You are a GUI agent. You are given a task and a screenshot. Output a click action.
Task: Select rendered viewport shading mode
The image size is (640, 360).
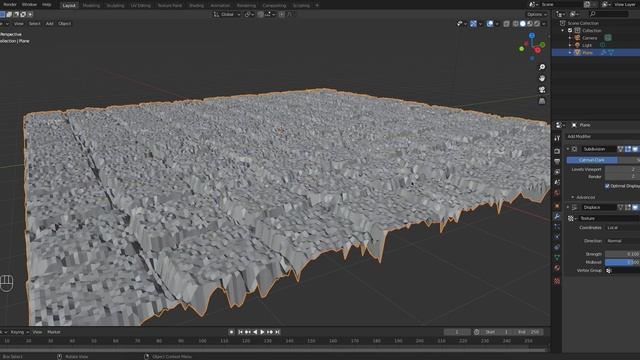tap(537, 24)
